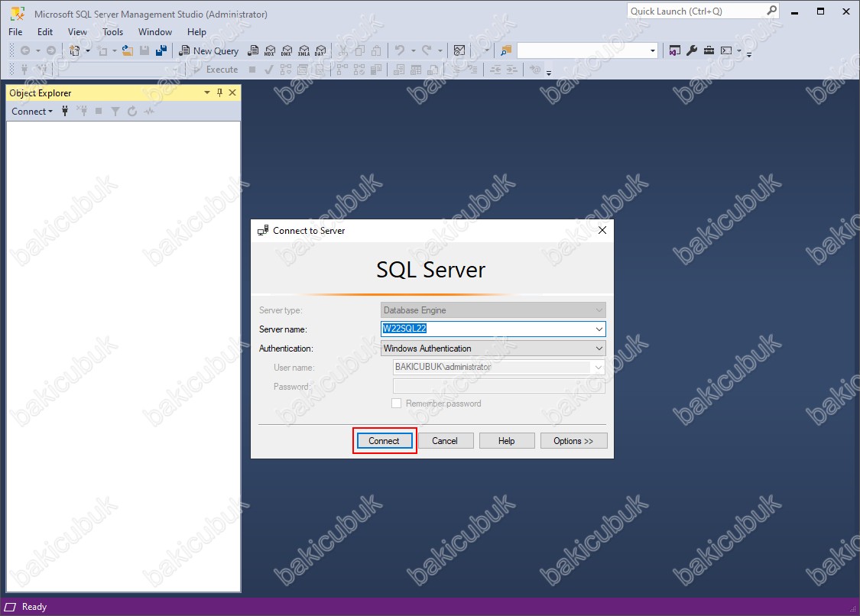
Task: Click the Navigate Forward arrow icon
Action: pyautogui.click(x=51, y=50)
